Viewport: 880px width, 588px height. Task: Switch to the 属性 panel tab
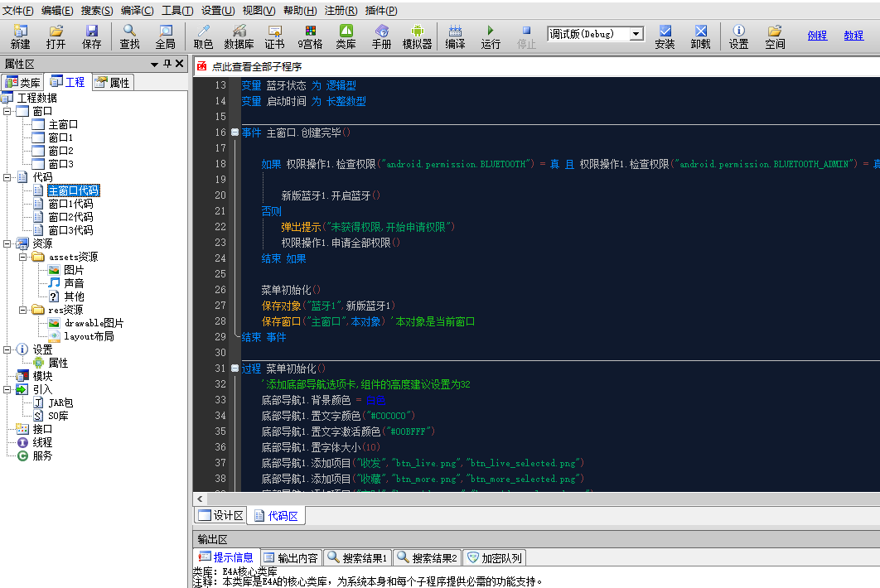[113, 83]
